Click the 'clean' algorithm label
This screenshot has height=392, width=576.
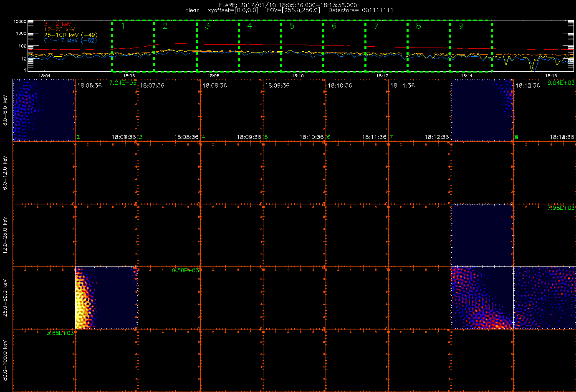click(x=192, y=10)
